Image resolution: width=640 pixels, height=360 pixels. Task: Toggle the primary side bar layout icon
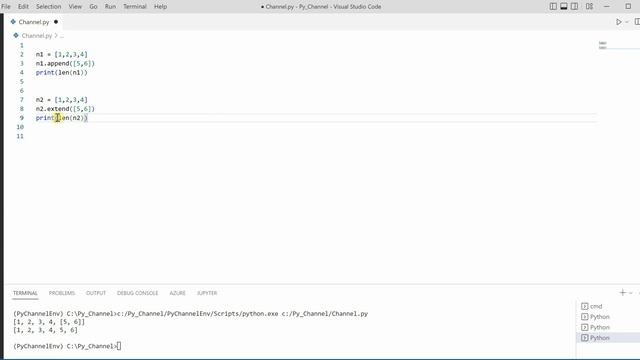553,7
